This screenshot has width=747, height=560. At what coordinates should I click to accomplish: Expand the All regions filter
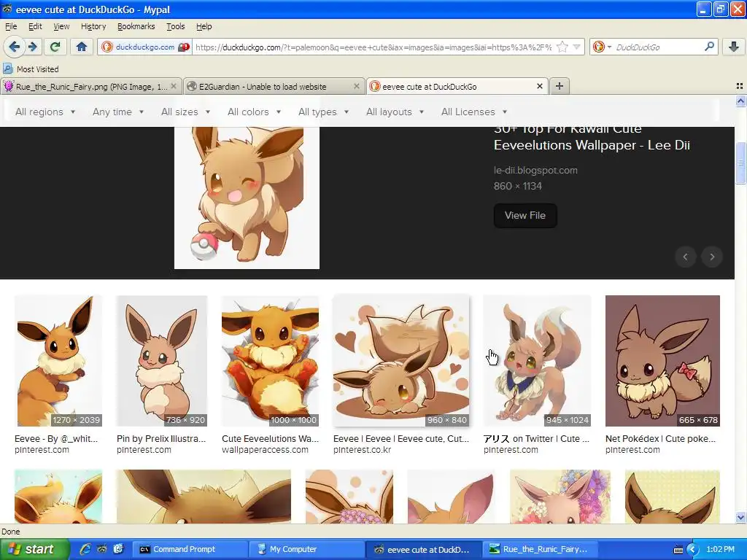[x=45, y=112]
